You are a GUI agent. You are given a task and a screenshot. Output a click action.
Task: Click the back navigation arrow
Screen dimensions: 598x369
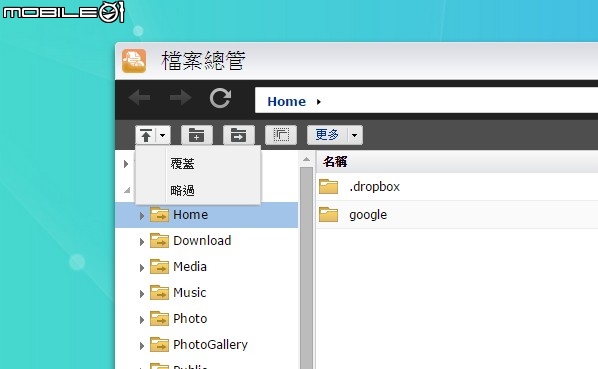(140, 98)
